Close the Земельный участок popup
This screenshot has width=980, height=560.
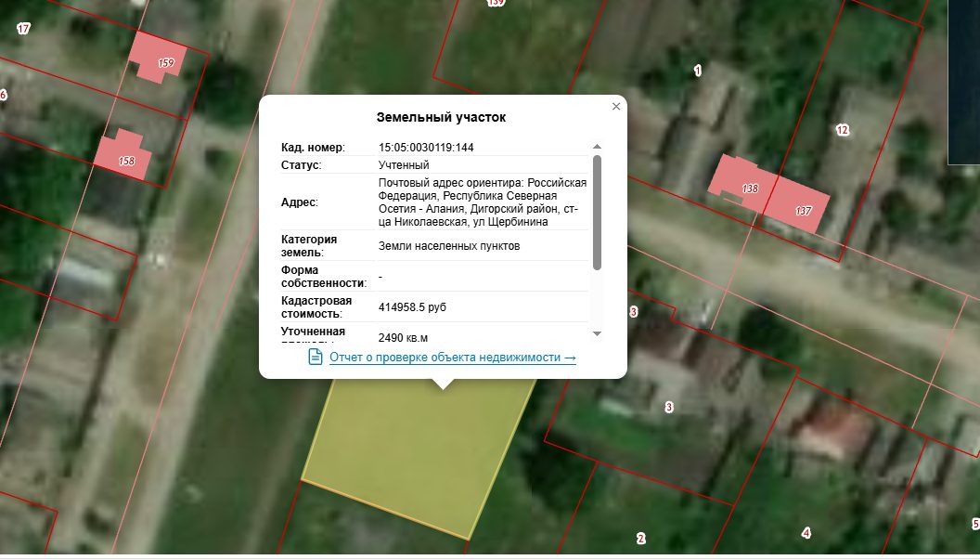coord(615,107)
